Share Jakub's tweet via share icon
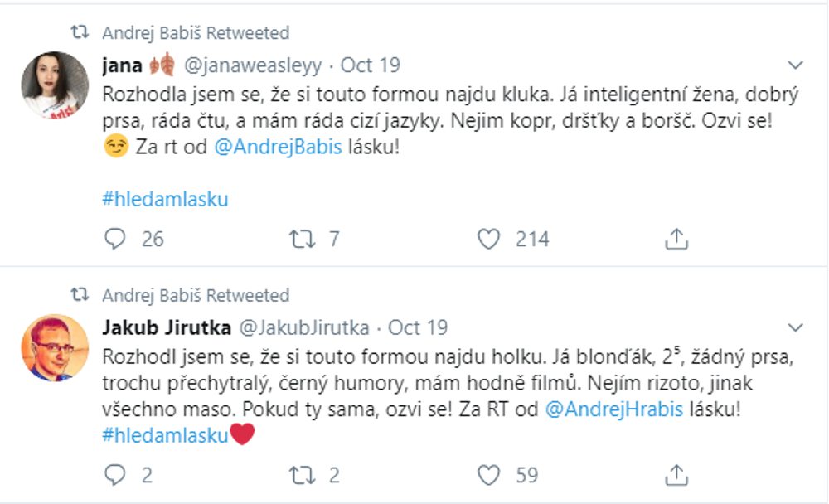The height and width of the screenshot is (504, 829). [x=676, y=476]
